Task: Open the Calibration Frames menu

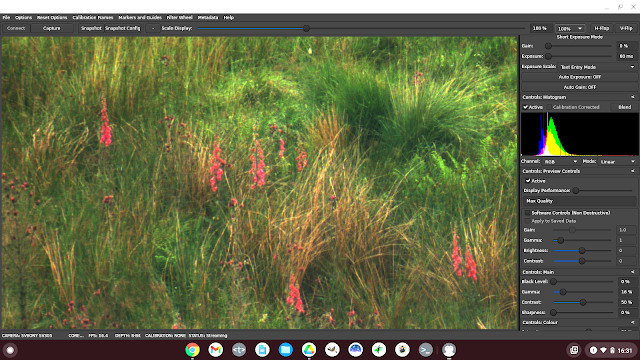Action: click(x=93, y=18)
